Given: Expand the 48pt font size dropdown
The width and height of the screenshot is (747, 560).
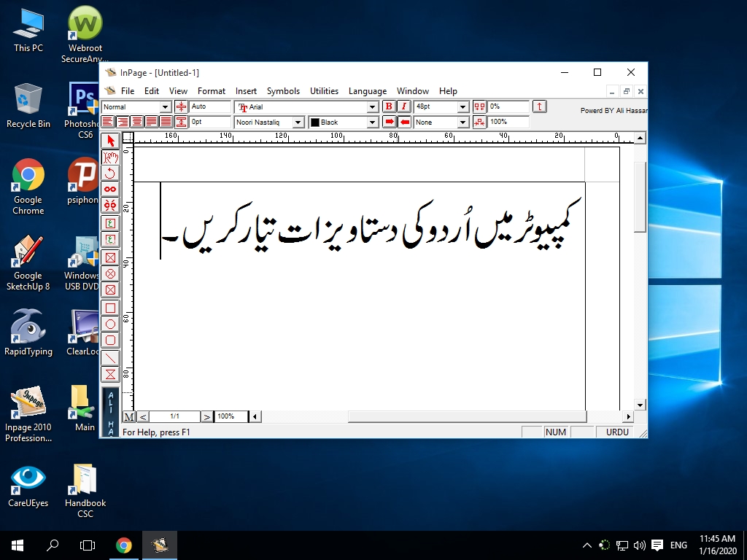Looking at the screenshot, I should [462, 106].
